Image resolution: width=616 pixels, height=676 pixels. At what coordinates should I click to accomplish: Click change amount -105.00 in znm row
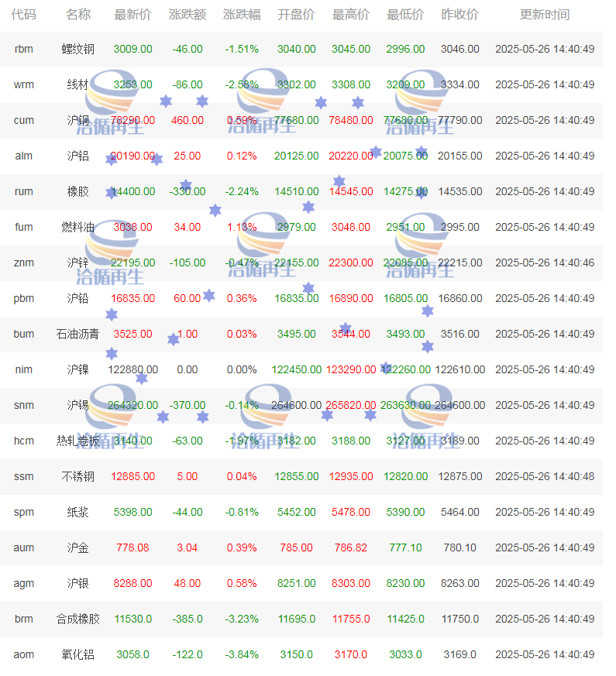coord(188,263)
